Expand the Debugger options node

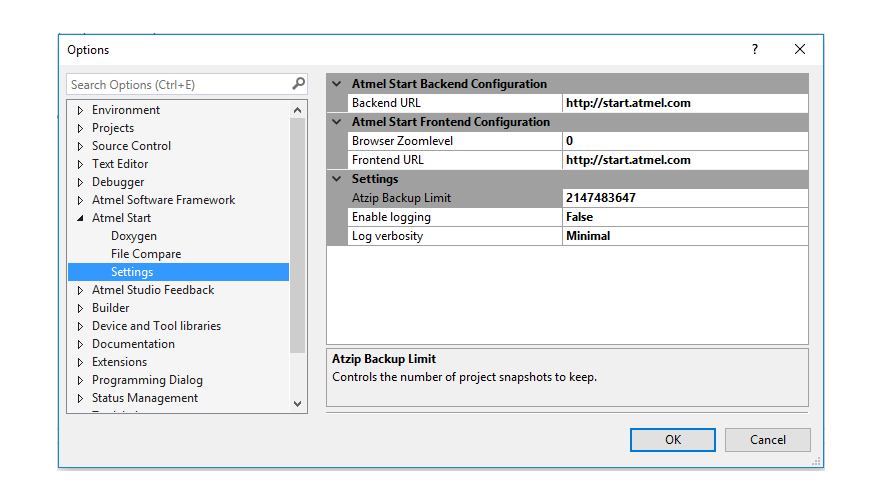(80, 182)
